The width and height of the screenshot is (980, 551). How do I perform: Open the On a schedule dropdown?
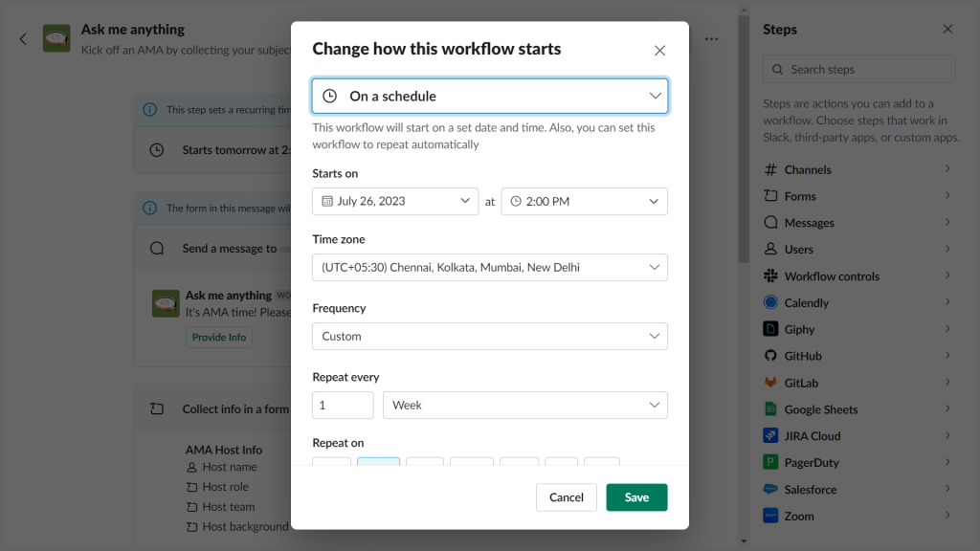(489, 96)
